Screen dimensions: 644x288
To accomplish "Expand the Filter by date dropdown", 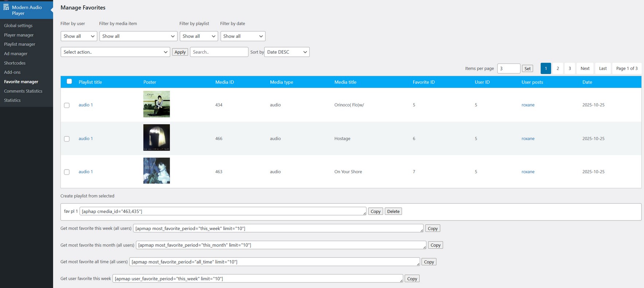I will pos(243,36).
